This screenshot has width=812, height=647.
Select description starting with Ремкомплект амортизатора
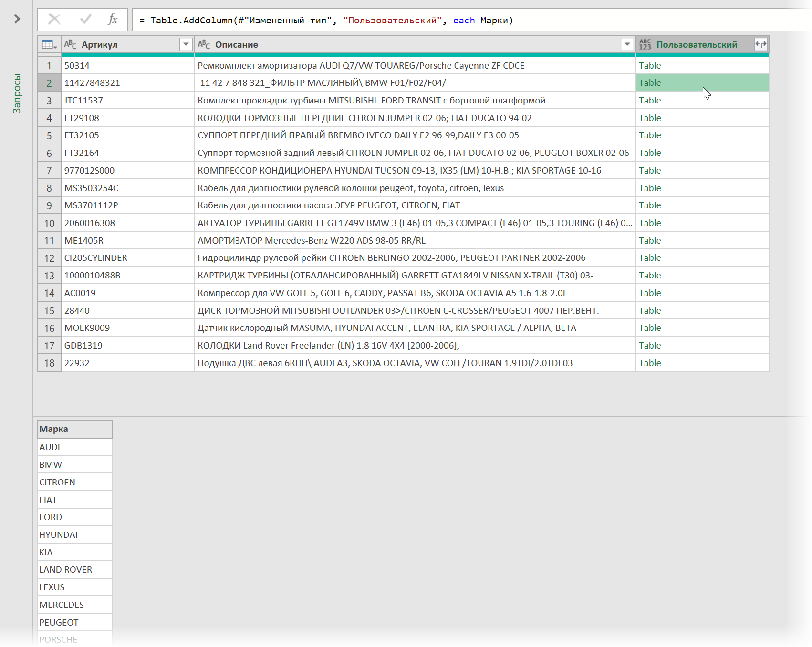pos(415,65)
